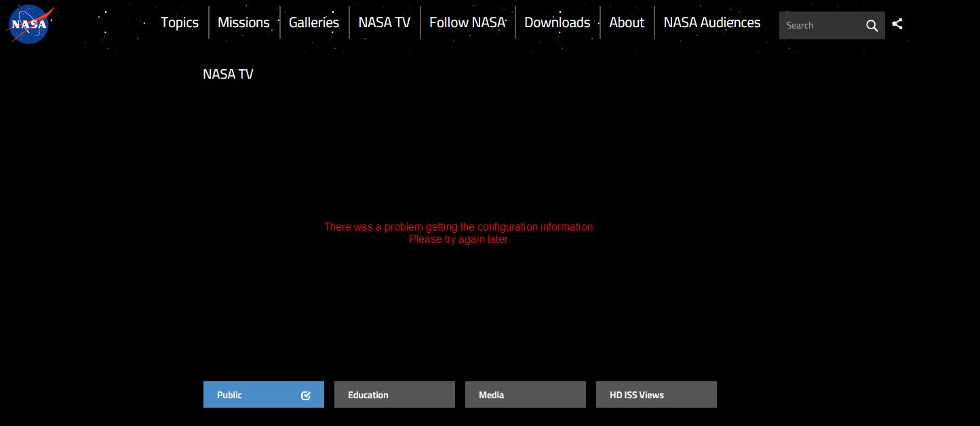
Task: Open the Missions menu
Action: 243,22
